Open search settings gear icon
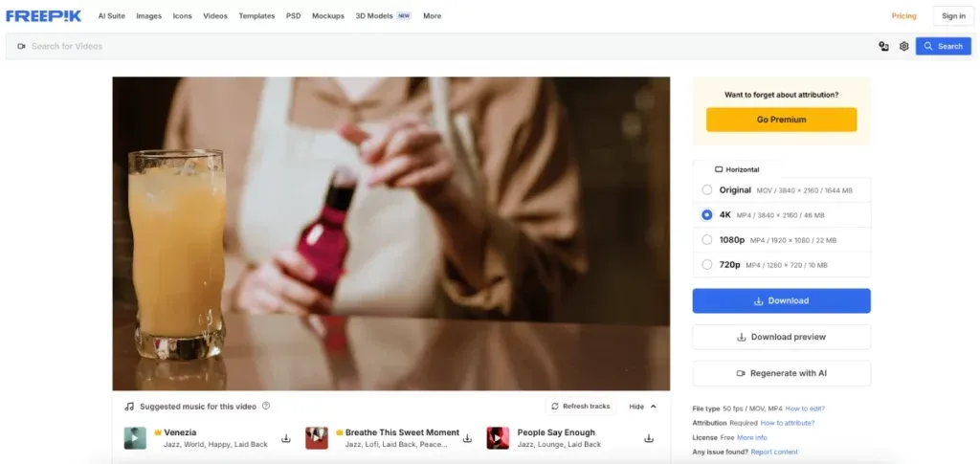This screenshot has width=980, height=464. (x=903, y=46)
